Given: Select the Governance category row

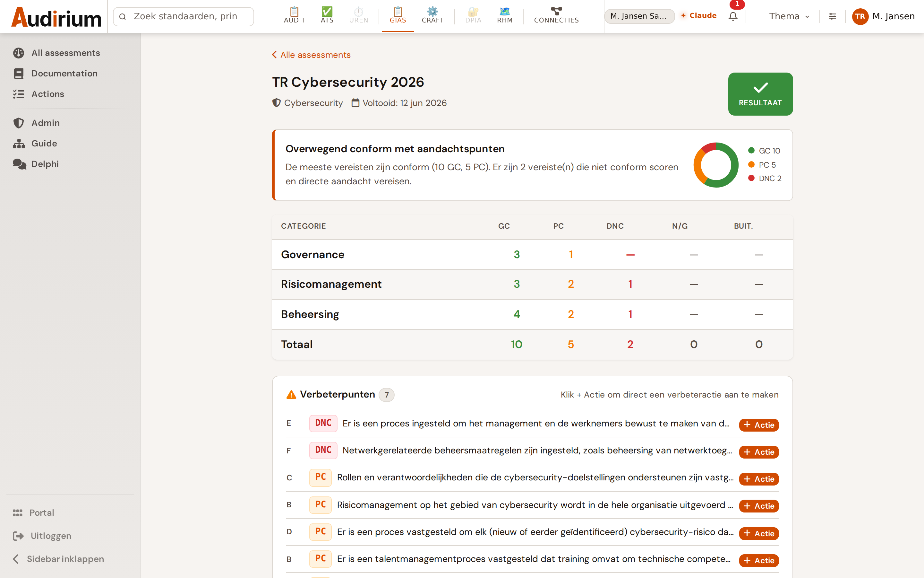Looking at the screenshot, I should coord(532,255).
